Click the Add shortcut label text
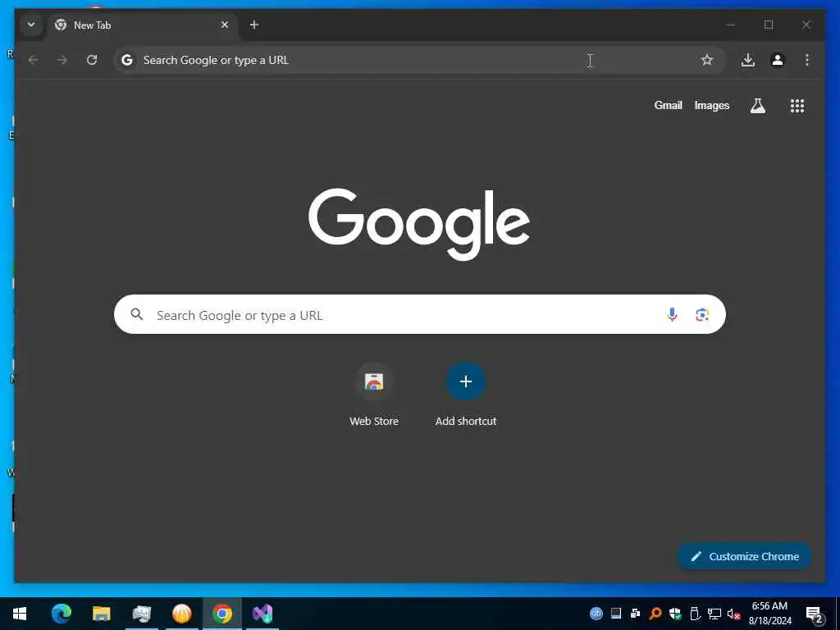Image resolution: width=840 pixels, height=630 pixels. click(x=466, y=421)
